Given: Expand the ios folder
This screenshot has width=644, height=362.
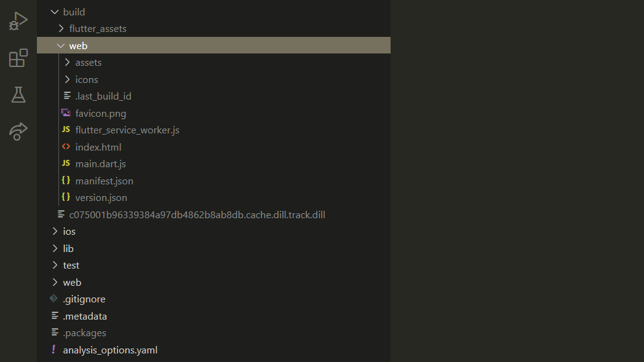Looking at the screenshot, I should 55,231.
